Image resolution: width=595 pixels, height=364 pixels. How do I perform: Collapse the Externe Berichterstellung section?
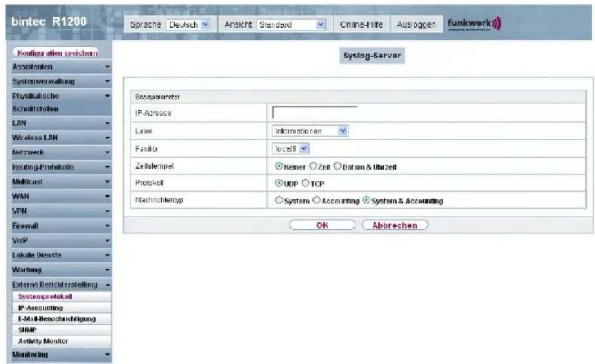click(59, 285)
